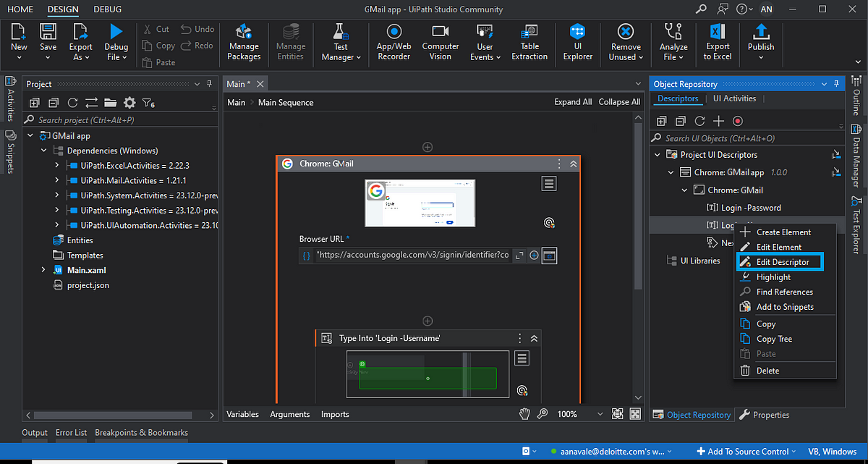Viewport: 868px width, 464px height.
Task: Click the Browser URL input field
Action: click(x=412, y=256)
